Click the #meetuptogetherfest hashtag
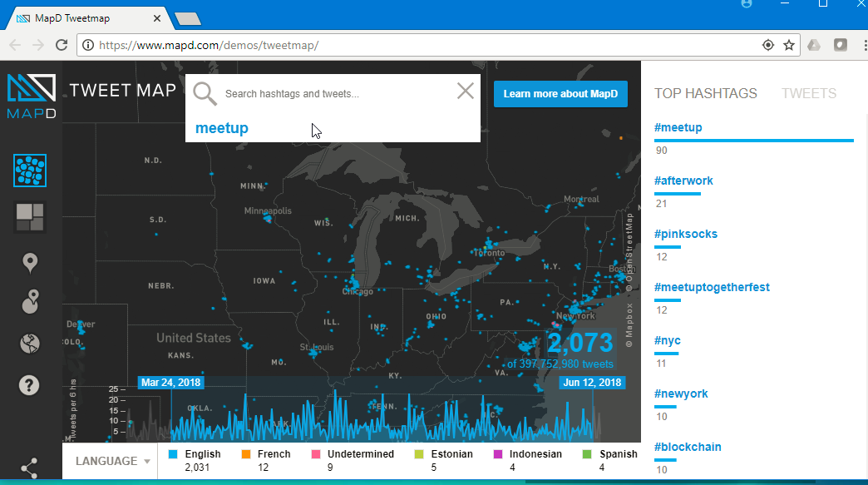 click(x=712, y=287)
